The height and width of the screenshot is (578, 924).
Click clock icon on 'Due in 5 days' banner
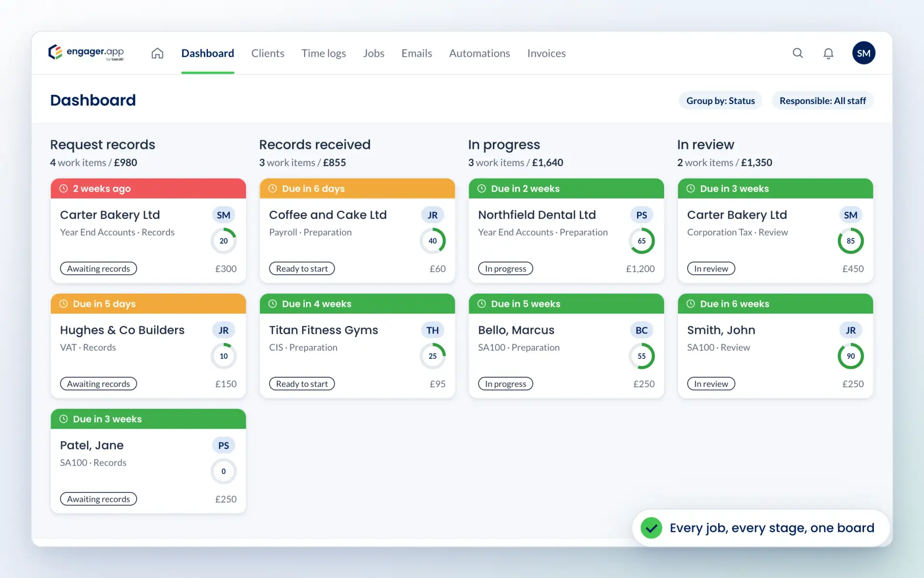(64, 304)
